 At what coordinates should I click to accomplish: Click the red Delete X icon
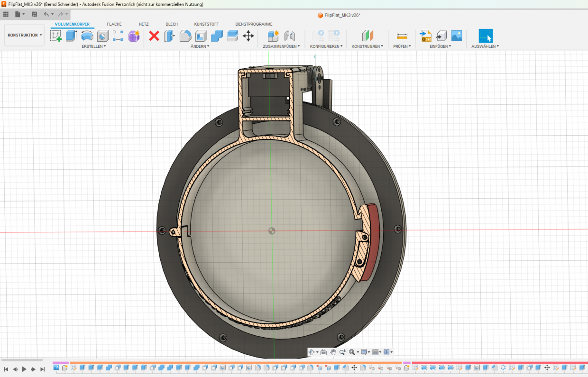point(154,36)
